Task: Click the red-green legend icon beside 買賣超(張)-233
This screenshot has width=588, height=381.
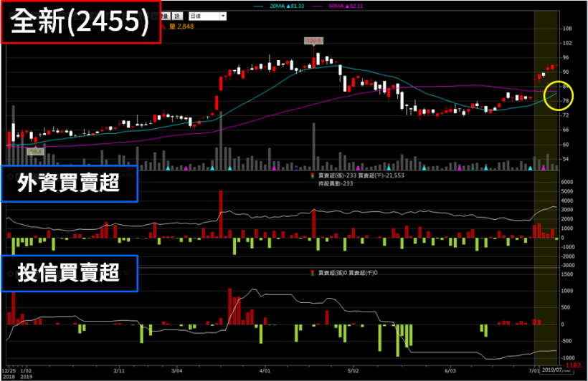Action: 313,175
